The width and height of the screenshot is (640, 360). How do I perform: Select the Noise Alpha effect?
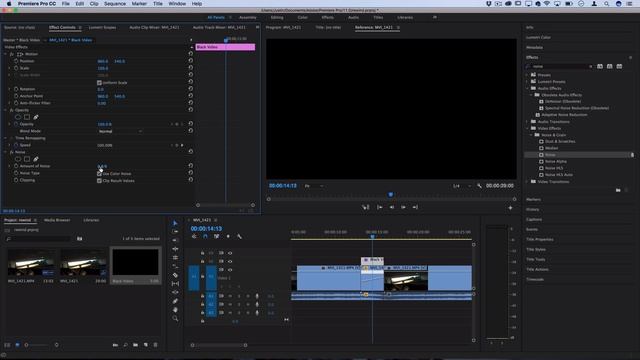[x=556, y=161]
